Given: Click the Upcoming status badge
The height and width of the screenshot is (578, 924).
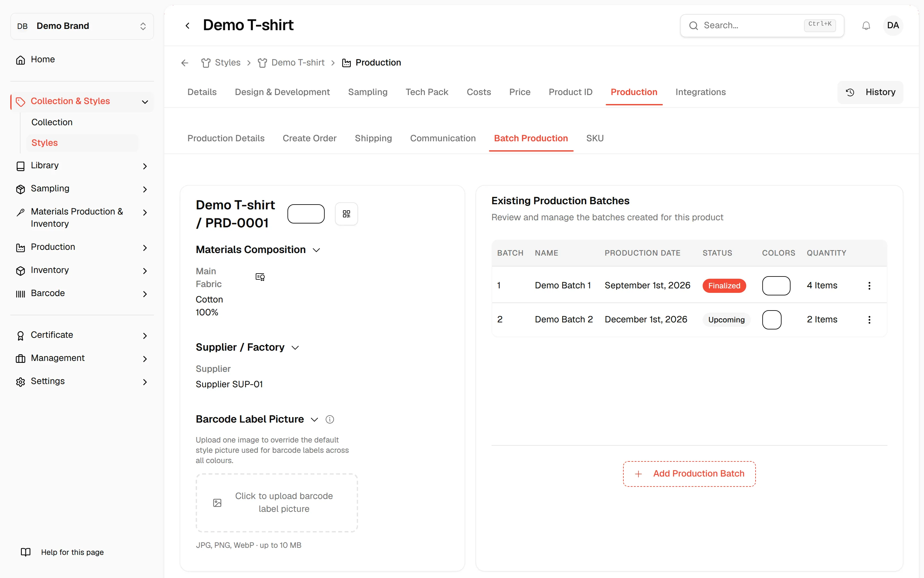Looking at the screenshot, I should (x=726, y=320).
